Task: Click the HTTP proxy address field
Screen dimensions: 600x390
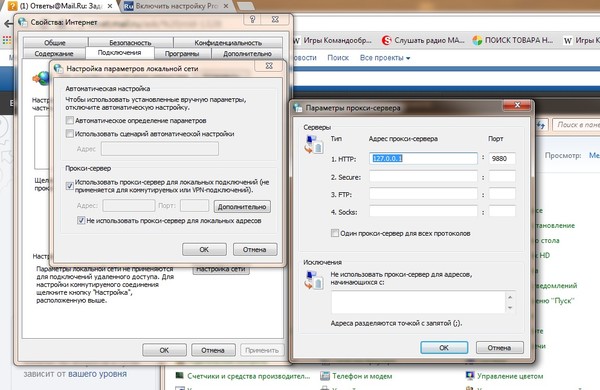Action: coord(423,158)
